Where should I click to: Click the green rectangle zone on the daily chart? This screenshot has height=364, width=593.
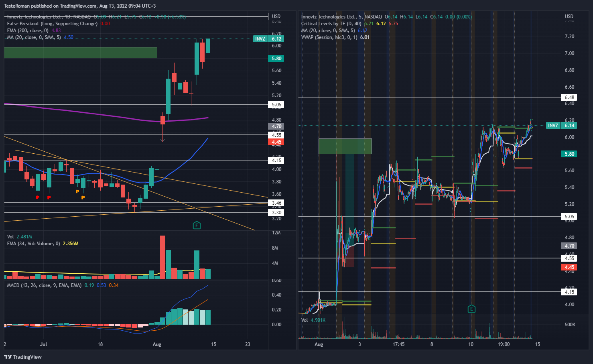click(80, 53)
